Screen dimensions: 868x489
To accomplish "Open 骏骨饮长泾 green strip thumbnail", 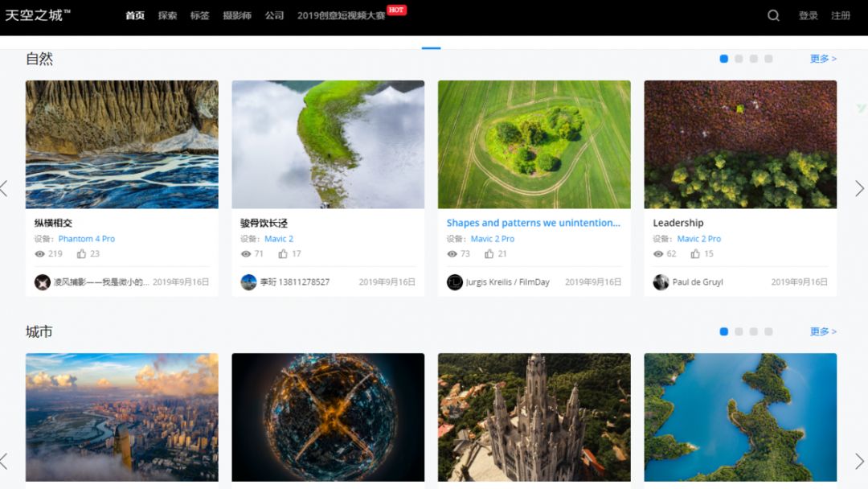I will (x=328, y=145).
